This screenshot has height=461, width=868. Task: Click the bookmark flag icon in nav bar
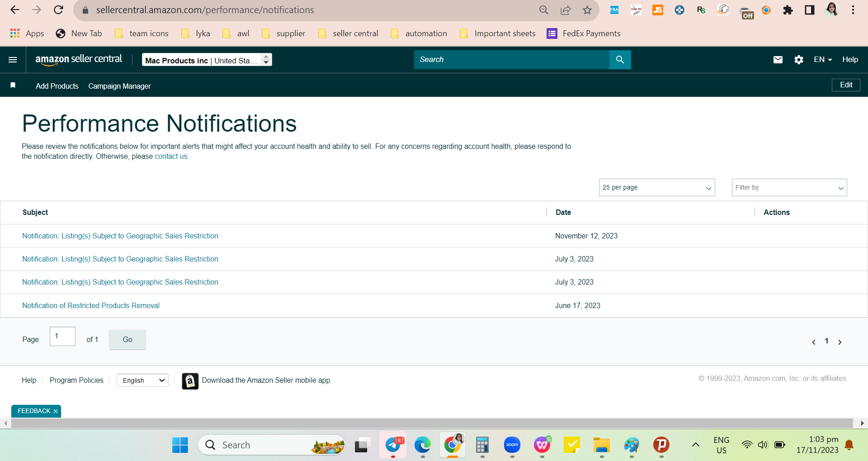pyautogui.click(x=13, y=86)
